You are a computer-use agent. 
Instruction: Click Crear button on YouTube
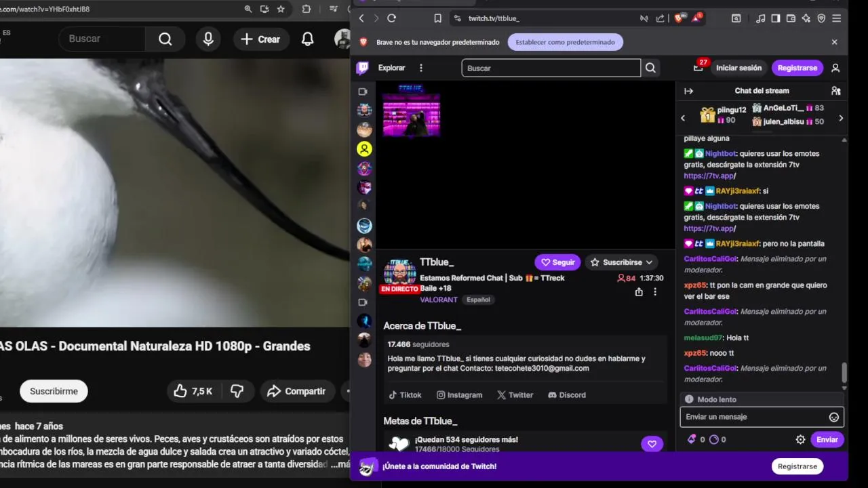coord(260,39)
